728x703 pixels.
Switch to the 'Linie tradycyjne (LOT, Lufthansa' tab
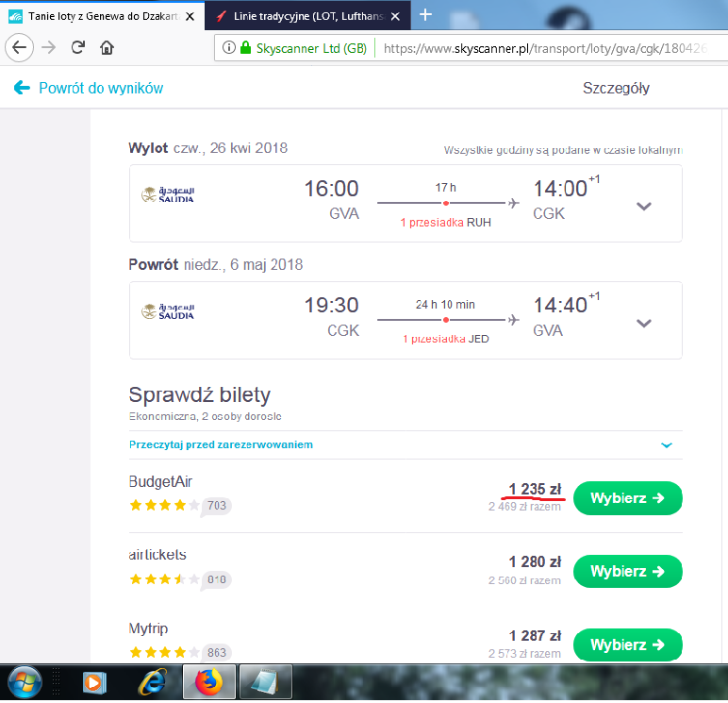(x=307, y=16)
